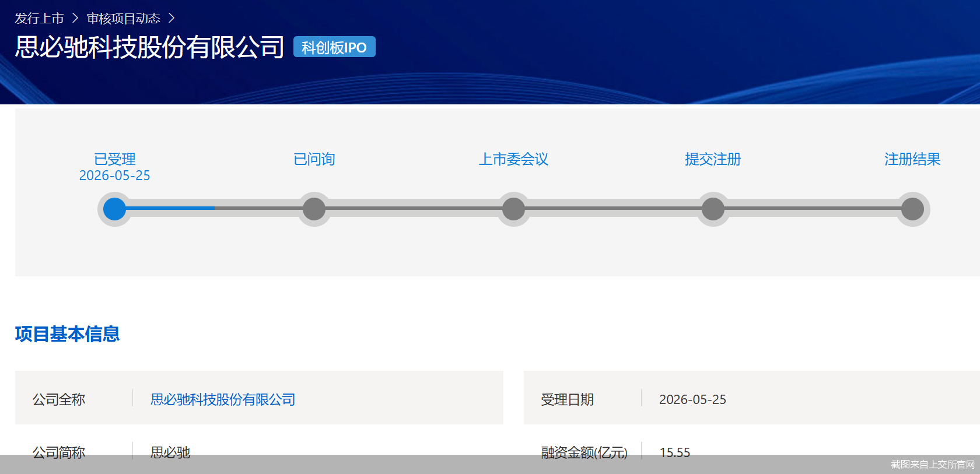980x474 pixels.
Task: Click the grey 已问询 progress node
Action: point(314,209)
